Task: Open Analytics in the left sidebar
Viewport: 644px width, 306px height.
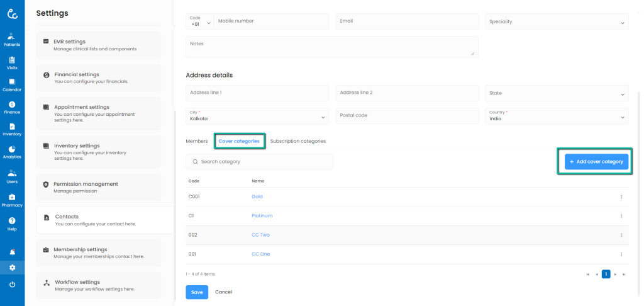Action: pyautogui.click(x=12, y=152)
